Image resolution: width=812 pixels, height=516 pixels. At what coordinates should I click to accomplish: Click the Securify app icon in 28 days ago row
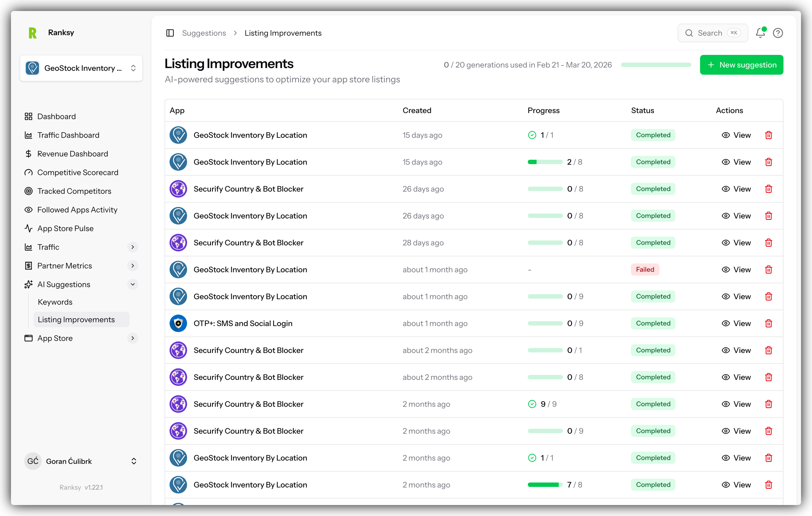[x=178, y=243]
